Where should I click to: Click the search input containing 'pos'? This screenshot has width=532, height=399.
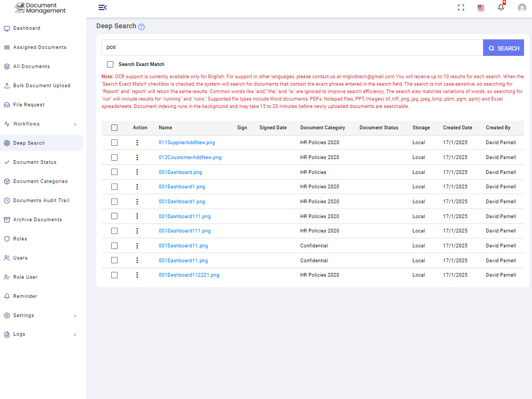[292, 47]
